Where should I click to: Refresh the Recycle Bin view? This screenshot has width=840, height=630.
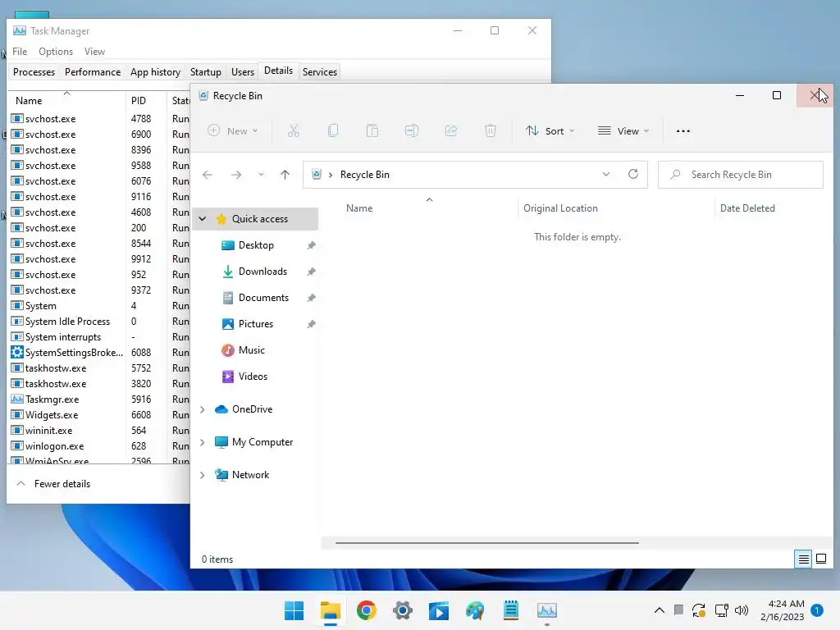[633, 174]
